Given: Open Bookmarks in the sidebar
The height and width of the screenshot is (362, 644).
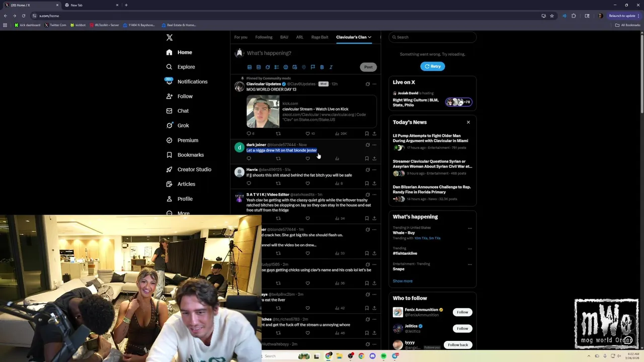Looking at the screenshot, I should click(185, 155).
